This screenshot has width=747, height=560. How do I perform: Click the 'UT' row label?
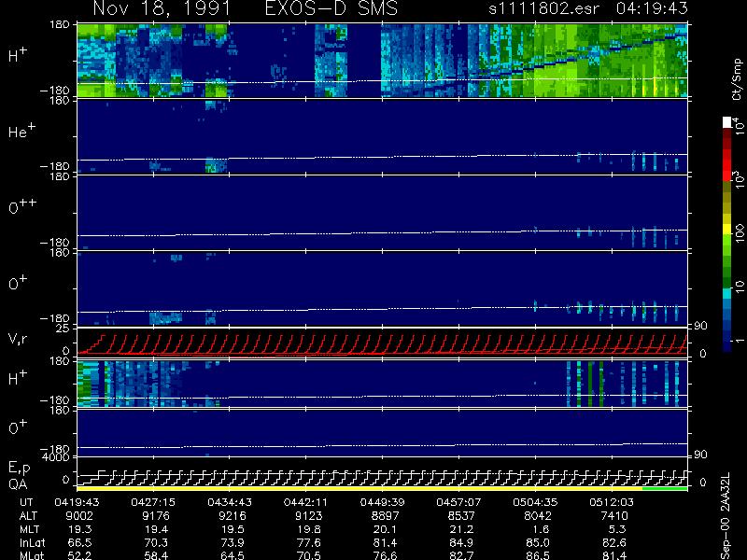[27, 502]
